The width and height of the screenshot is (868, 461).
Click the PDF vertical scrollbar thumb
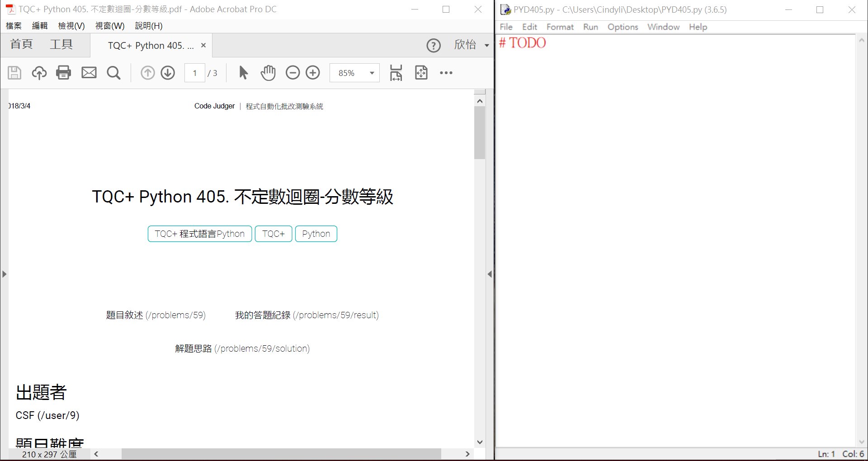tap(480, 133)
